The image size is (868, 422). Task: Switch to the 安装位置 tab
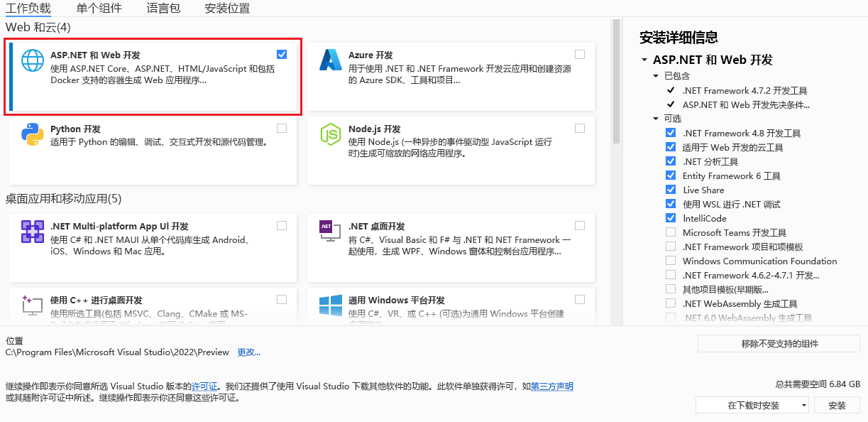227,9
